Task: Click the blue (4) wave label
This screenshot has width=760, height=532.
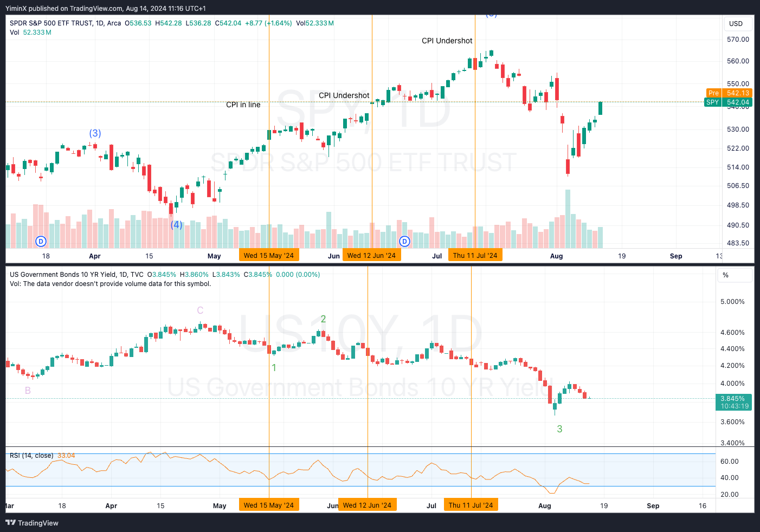Action: point(177,224)
